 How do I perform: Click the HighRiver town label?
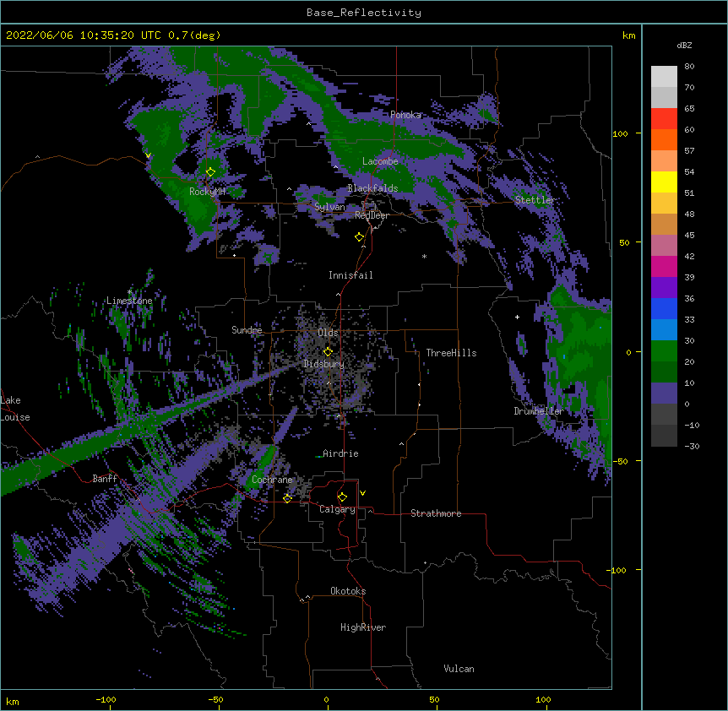(363, 627)
